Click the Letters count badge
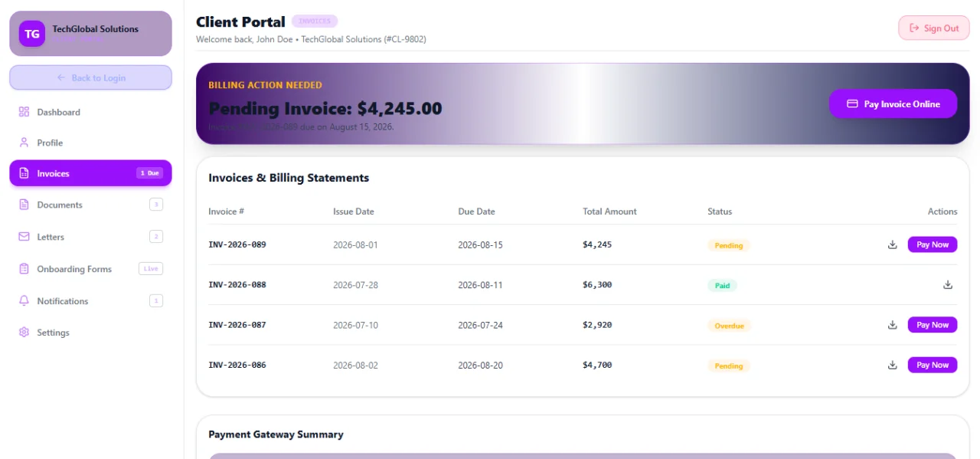The width and height of the screenshot is (980, 459). [x=156, y=237]
